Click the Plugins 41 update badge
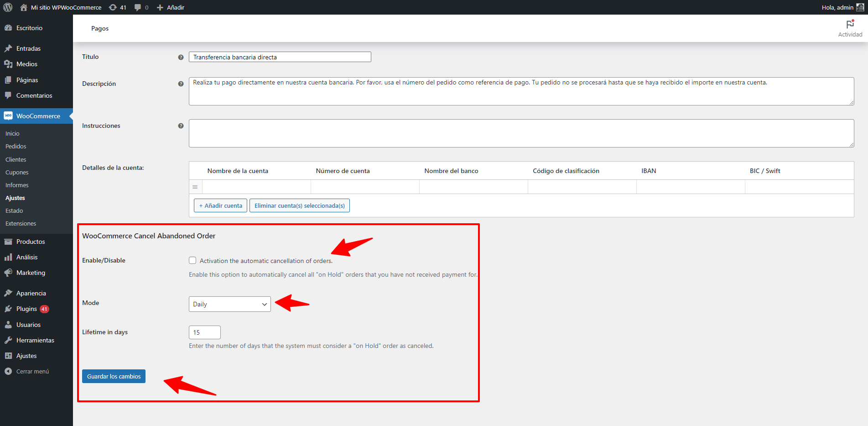 pos(44,309)
